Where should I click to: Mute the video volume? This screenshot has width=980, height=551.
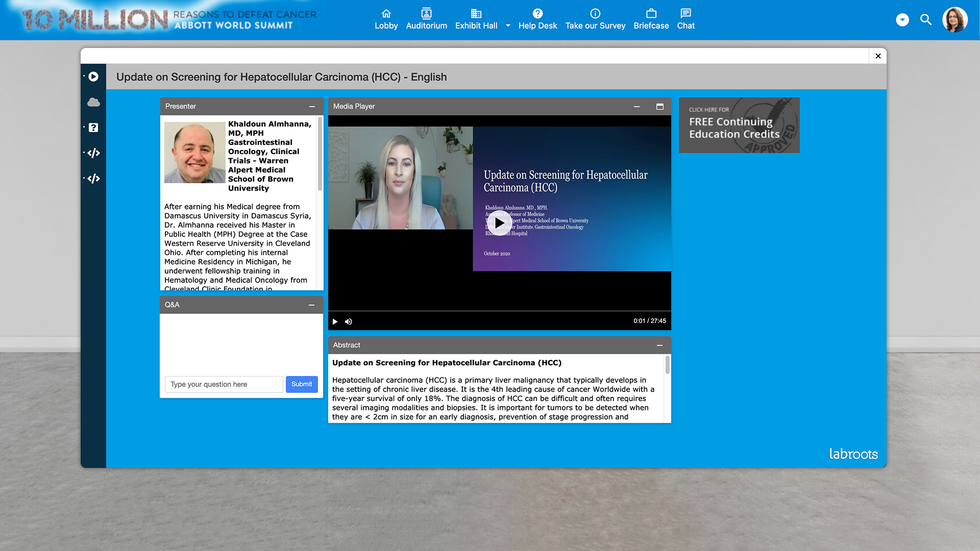click(x=348, y=321)
